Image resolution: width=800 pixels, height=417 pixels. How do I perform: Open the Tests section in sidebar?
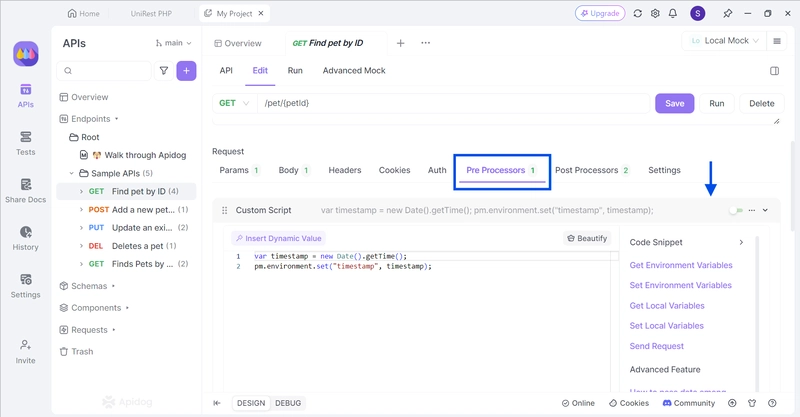pos(26,143)
